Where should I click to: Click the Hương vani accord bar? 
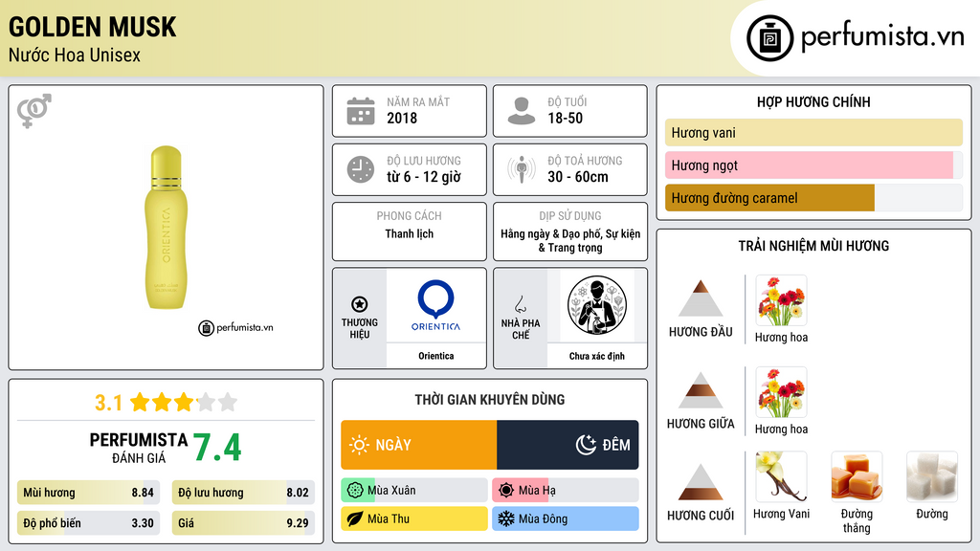tap(813, 132)
